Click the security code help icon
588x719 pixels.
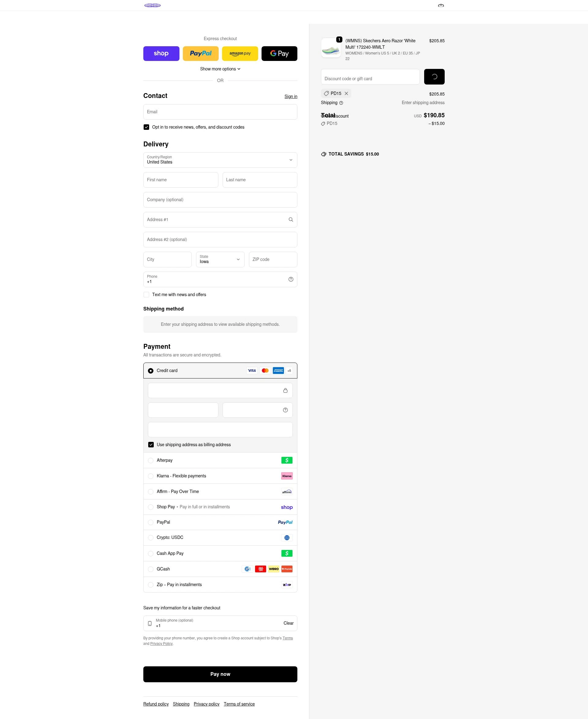point(285,410)
